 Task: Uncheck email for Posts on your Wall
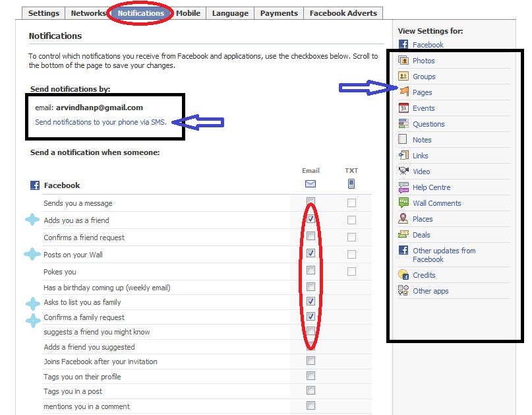(310, 253)
